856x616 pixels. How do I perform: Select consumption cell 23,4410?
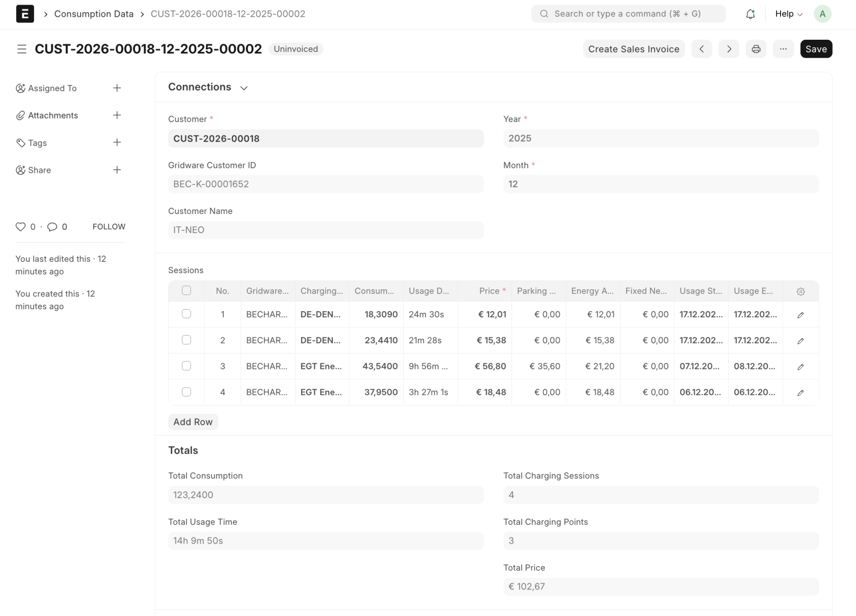coord(376,340)
